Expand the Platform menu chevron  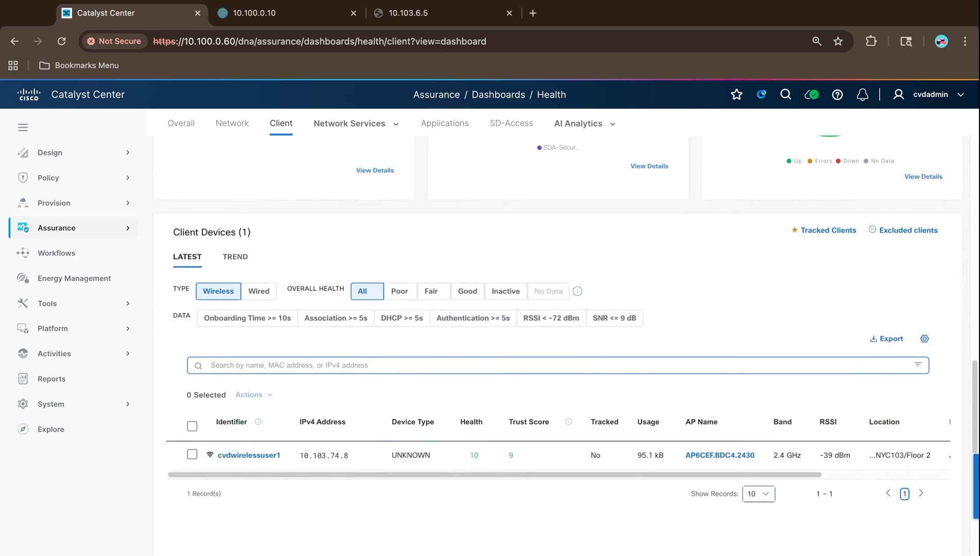tap(128, 328)
